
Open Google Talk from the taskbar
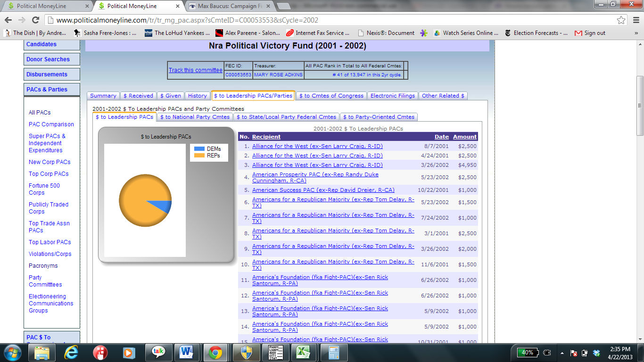pyautogui.click(x=158, y=352)
